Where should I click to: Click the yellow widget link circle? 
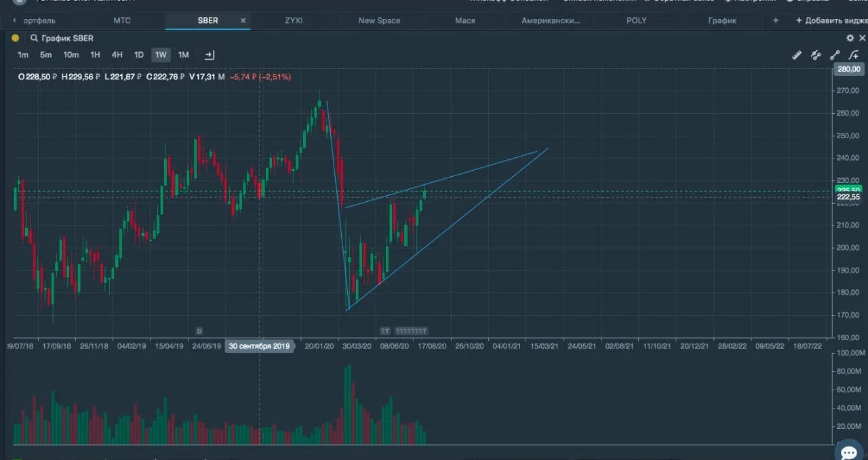pos(15,38)
